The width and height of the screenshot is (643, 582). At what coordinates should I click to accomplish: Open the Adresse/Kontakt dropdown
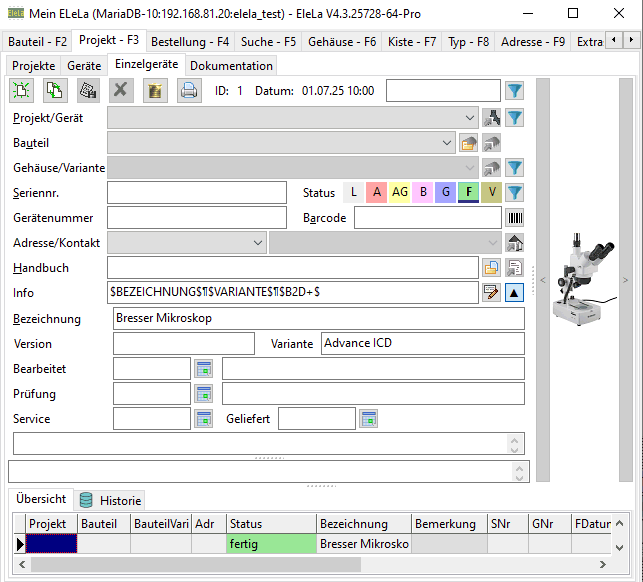click(258, 243)
